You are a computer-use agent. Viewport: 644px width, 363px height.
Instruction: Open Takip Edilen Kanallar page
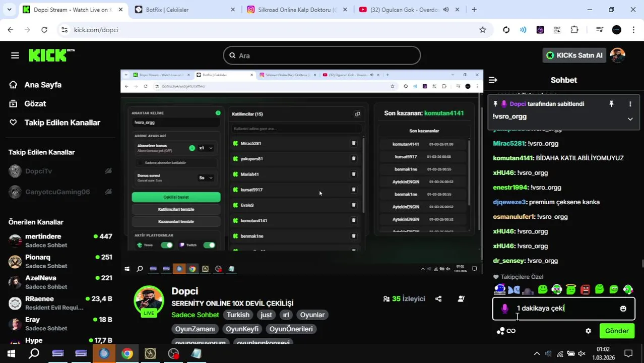[55, 123]
